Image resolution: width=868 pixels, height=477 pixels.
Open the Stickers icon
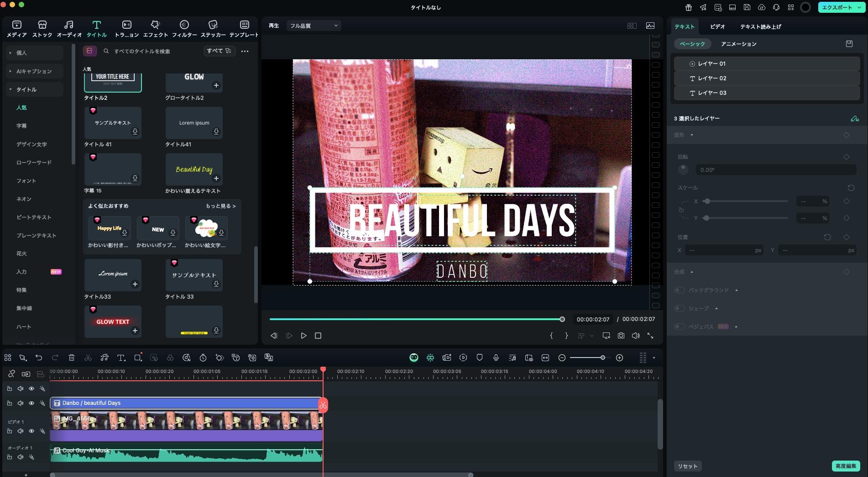(x=213, y=25)
